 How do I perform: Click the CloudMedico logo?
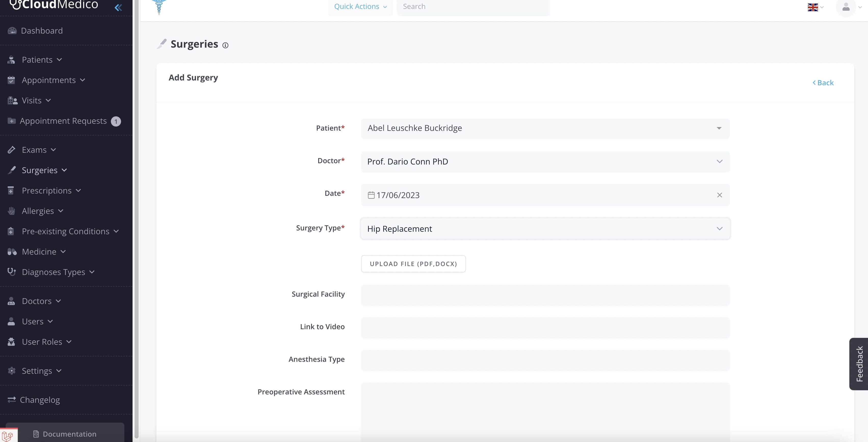pos(54,5)
